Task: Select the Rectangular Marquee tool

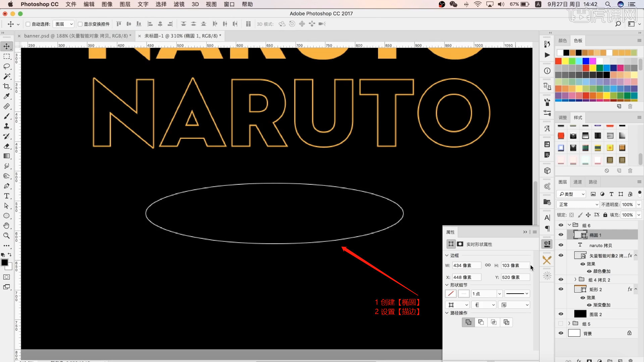Action: [x=7, y=56]
